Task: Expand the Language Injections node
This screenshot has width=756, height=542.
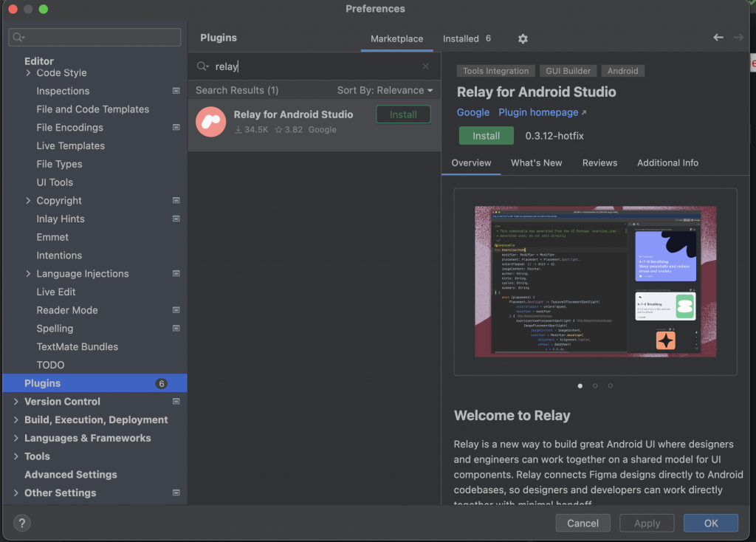Action: pos(28,273)
